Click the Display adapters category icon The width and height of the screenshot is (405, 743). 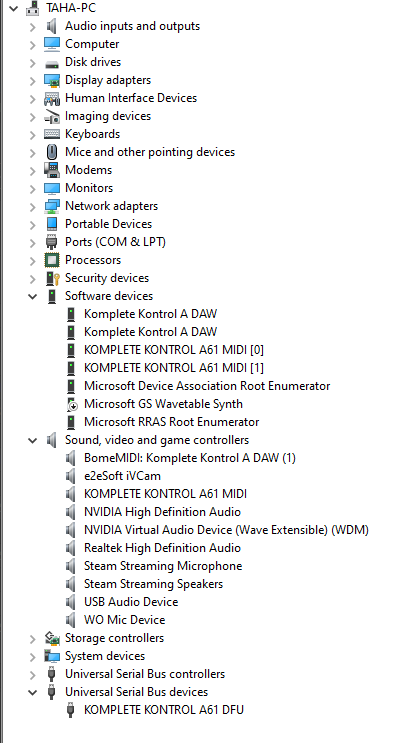(x=52, y=80)
